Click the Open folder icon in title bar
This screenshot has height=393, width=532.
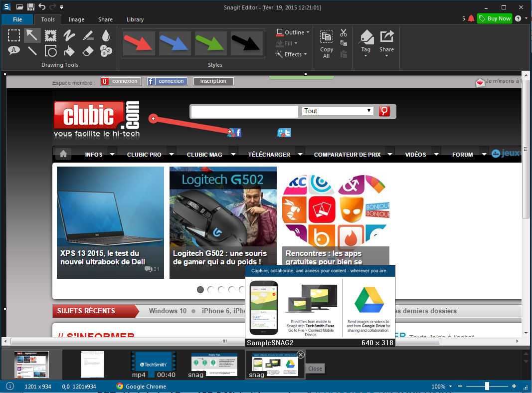pos(19,7)
